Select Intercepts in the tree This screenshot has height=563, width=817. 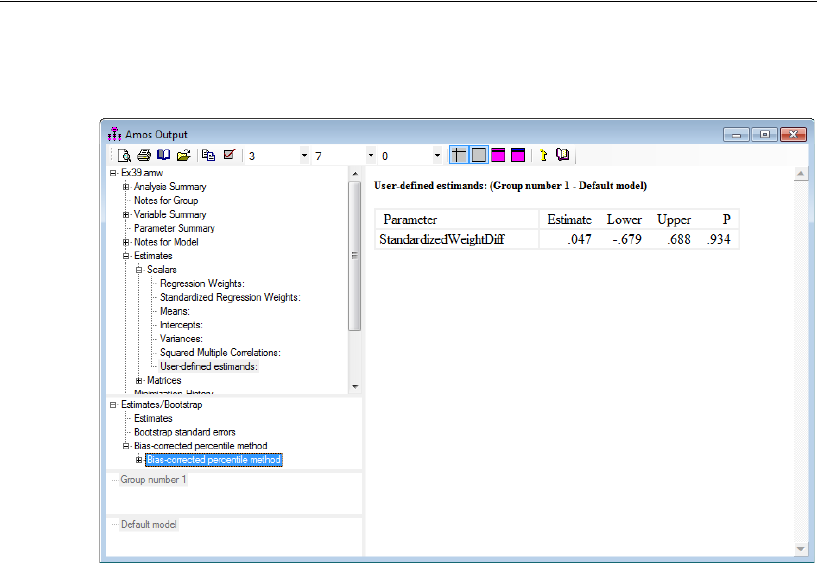(181, 325)
